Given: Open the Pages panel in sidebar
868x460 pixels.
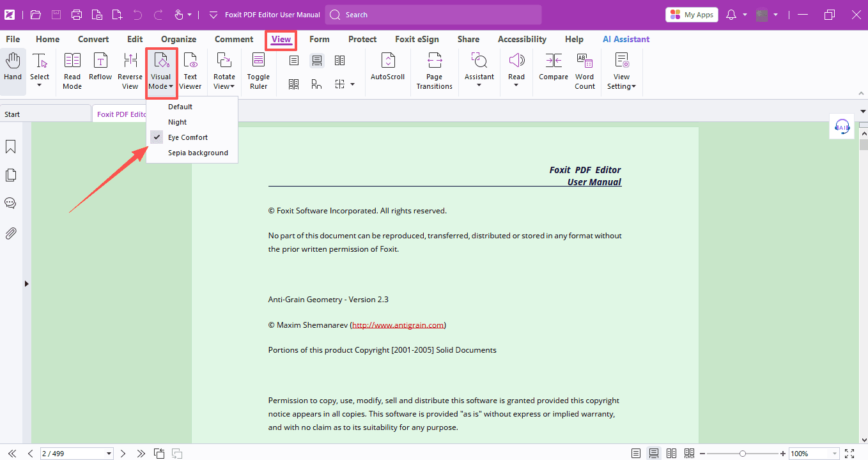Looking at the screenshot, I should tap(10, 175).
